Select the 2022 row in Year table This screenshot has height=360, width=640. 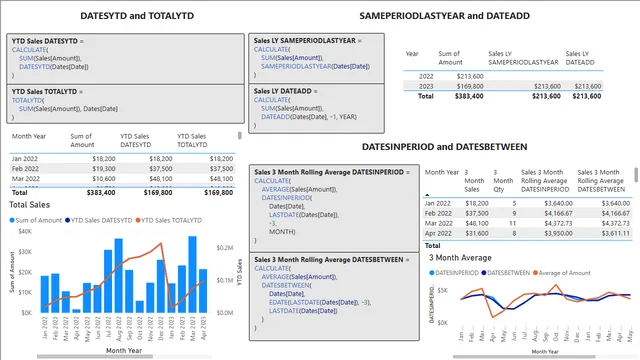point(503,76)
